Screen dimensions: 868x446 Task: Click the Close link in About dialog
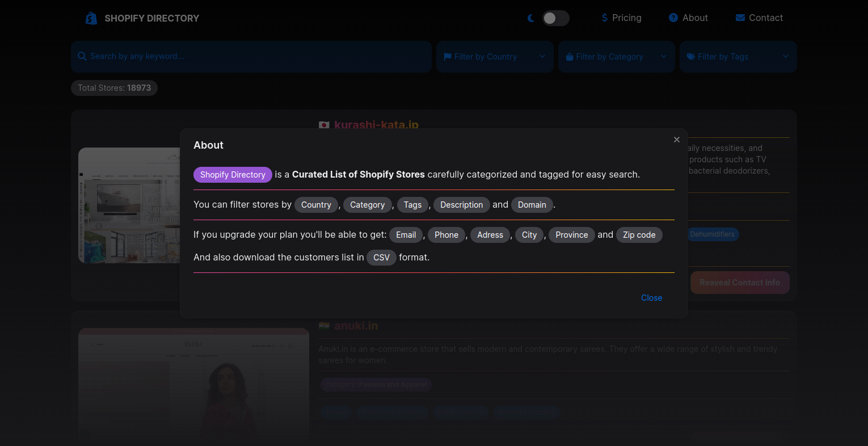coord(652,298)
